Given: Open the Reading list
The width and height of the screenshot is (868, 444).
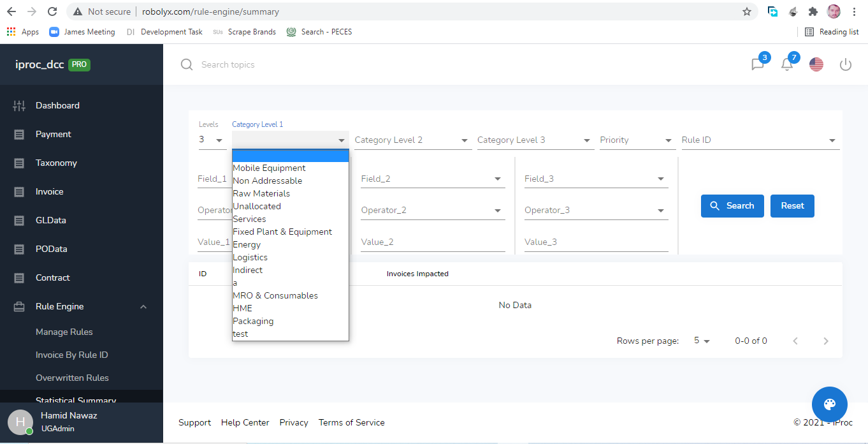Looking at the screenshot, I should [x=832, y=32].
